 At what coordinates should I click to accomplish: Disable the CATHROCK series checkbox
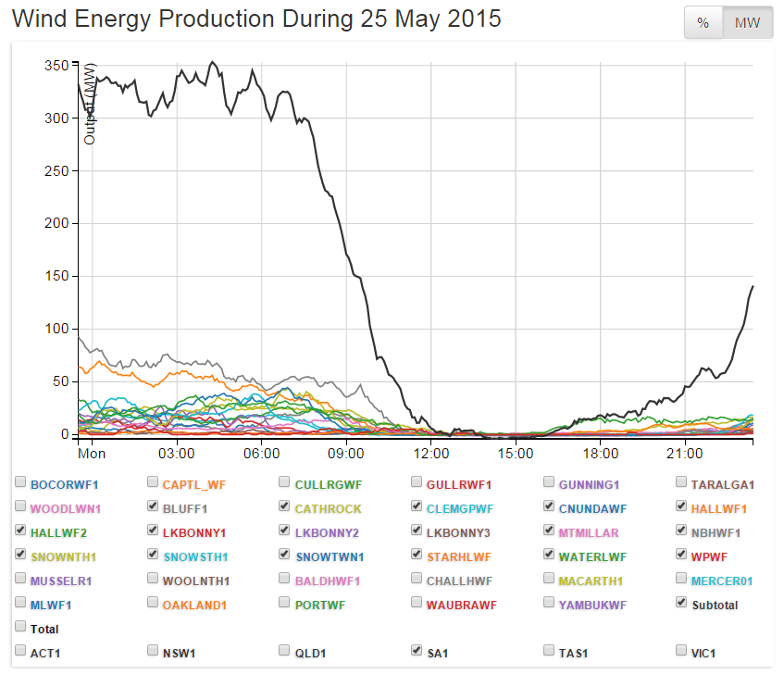click(285, 507)
